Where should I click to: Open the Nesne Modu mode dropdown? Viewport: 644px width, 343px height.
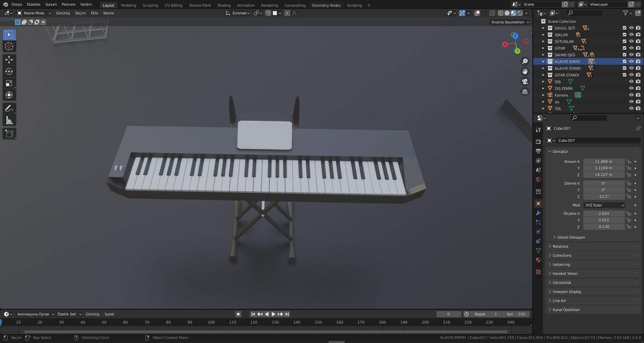click(x=34, y=13)
